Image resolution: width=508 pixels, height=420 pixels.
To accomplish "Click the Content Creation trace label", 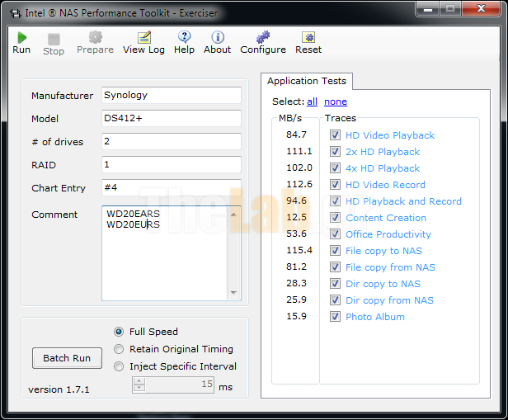I will click(386, 218).
